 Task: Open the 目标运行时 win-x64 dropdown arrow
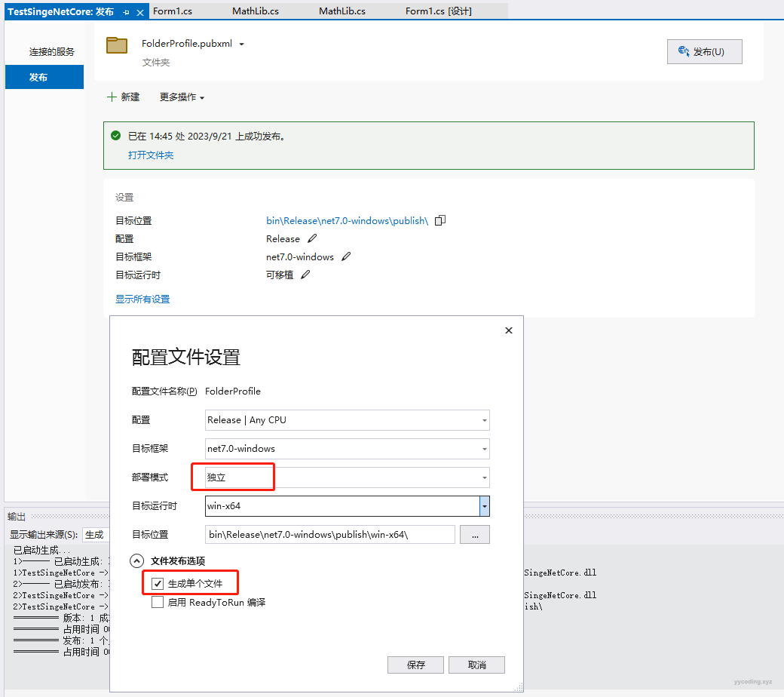(485, 505)
